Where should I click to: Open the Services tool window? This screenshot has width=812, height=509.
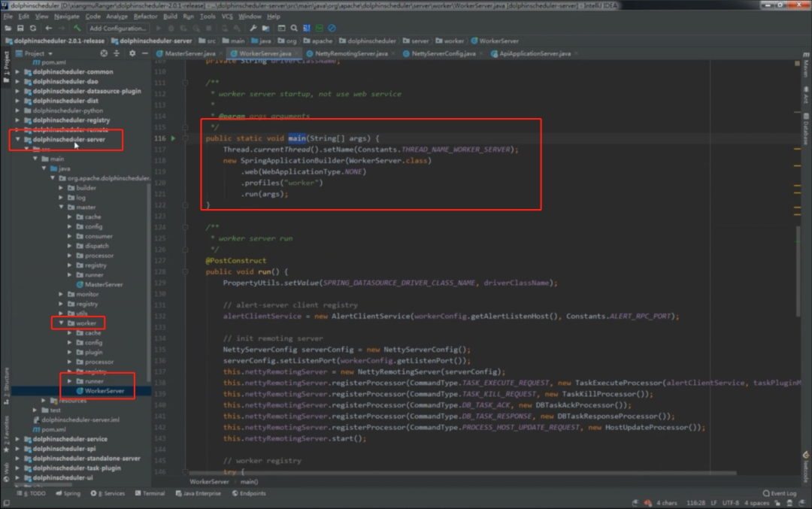108,493
